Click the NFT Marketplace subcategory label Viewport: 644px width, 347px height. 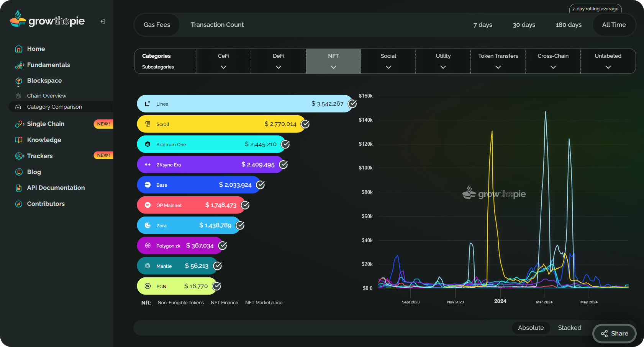[x=264, y=303]
